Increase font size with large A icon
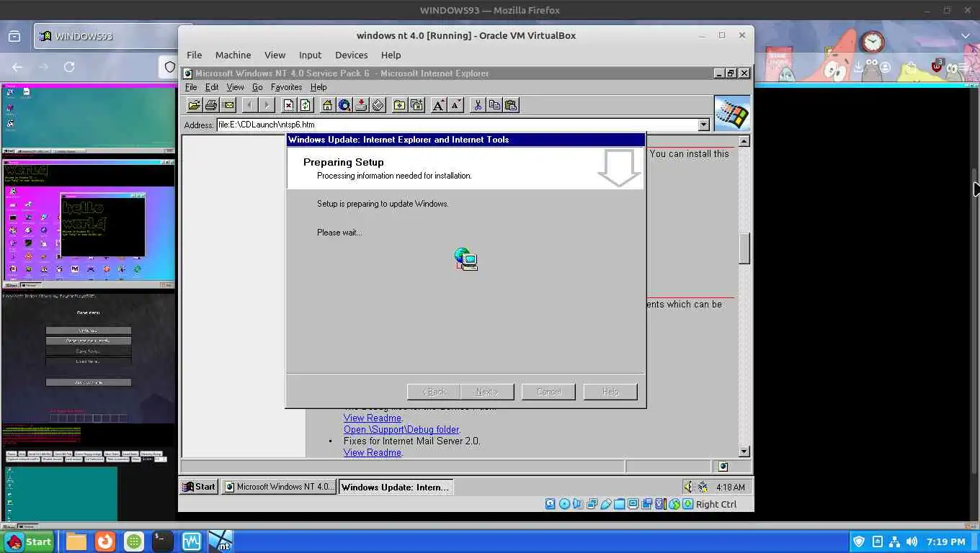Image resolution: width=980 pixels, height=553 pixels. pos(438,105)
